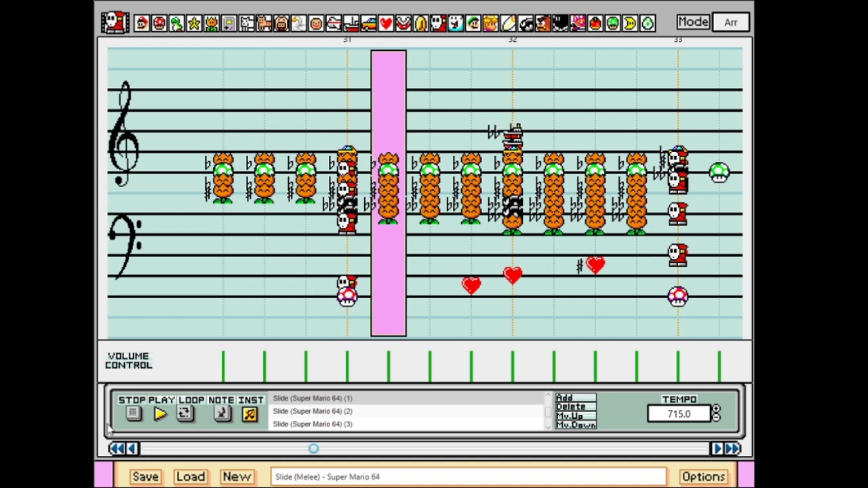Viewport: 868px width, 488px height.
Task: Click Delete in the arranger controls
Action: point(575,407)
